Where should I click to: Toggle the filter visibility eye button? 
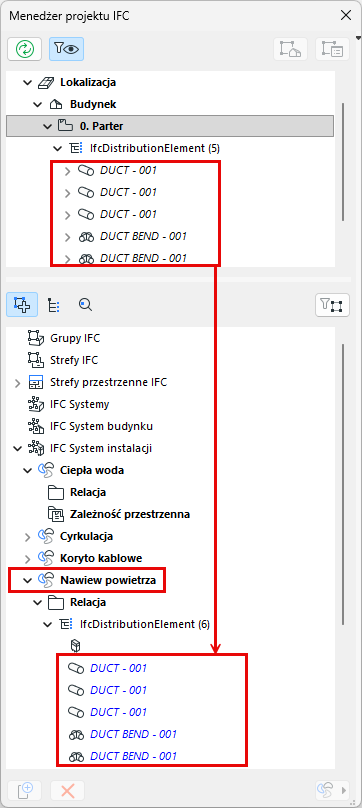[x=66, y=49]
